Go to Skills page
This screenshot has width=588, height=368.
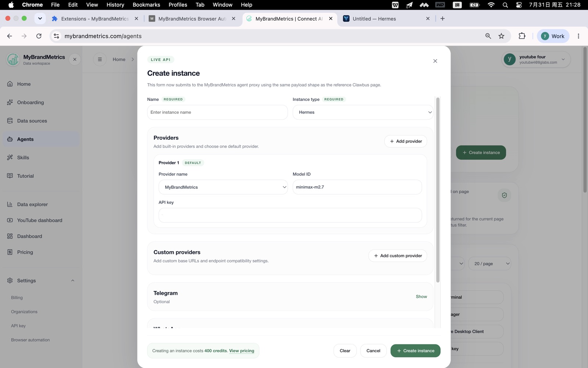tap(41, 158)
